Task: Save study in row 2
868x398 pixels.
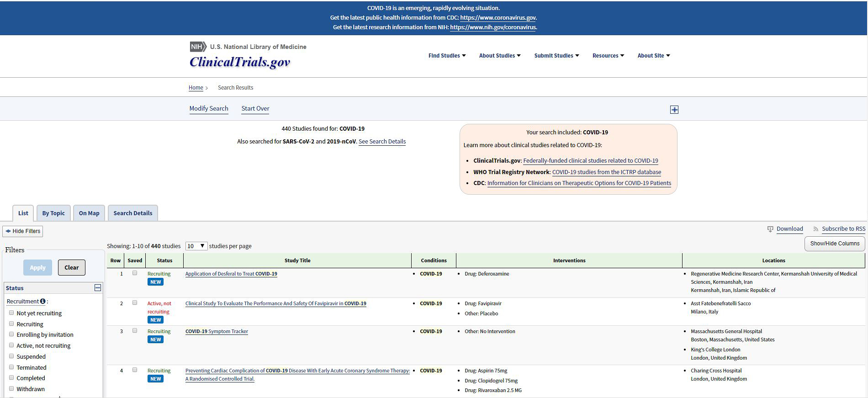Action: click(x=135, y=302)
